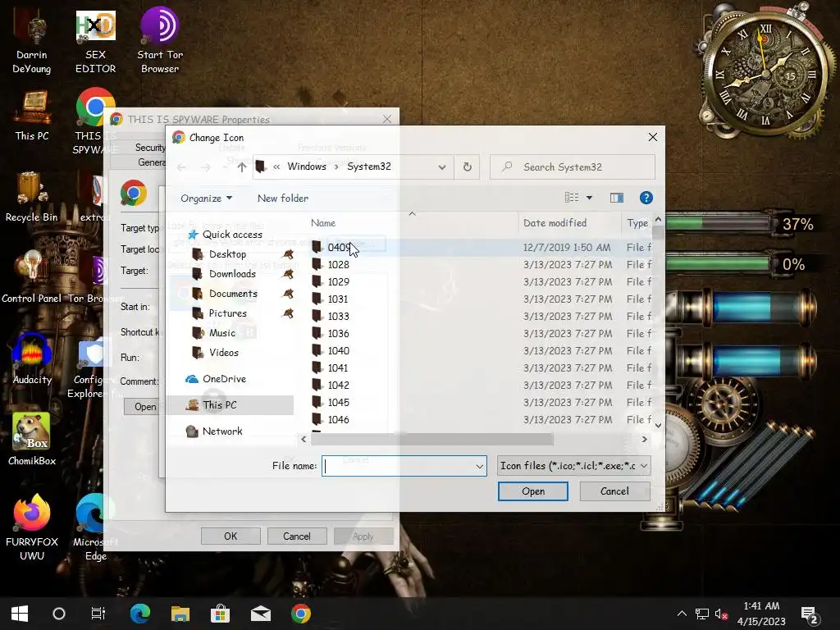
Task: Open Cortana search circle on taskbar
Action: (x=59, y=614)
